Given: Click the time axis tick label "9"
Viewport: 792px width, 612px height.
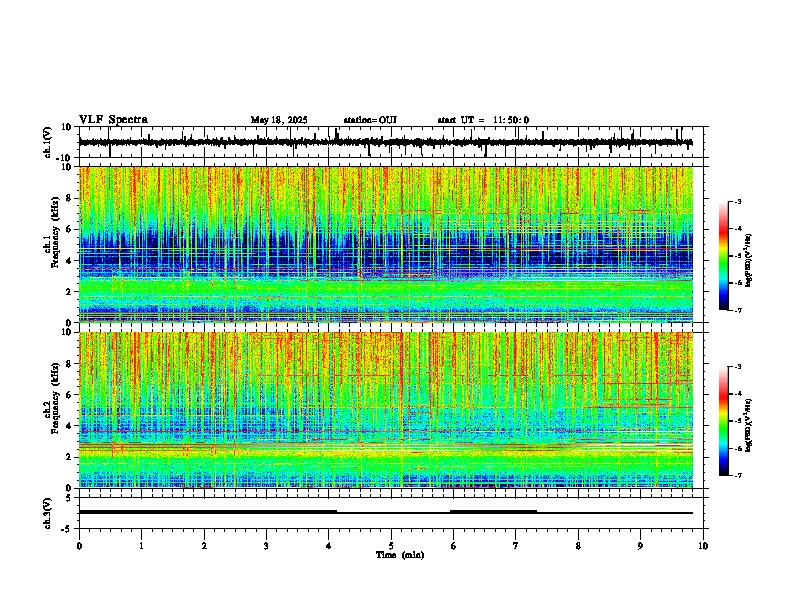Looking at the screenshot, I should point(640,546).
